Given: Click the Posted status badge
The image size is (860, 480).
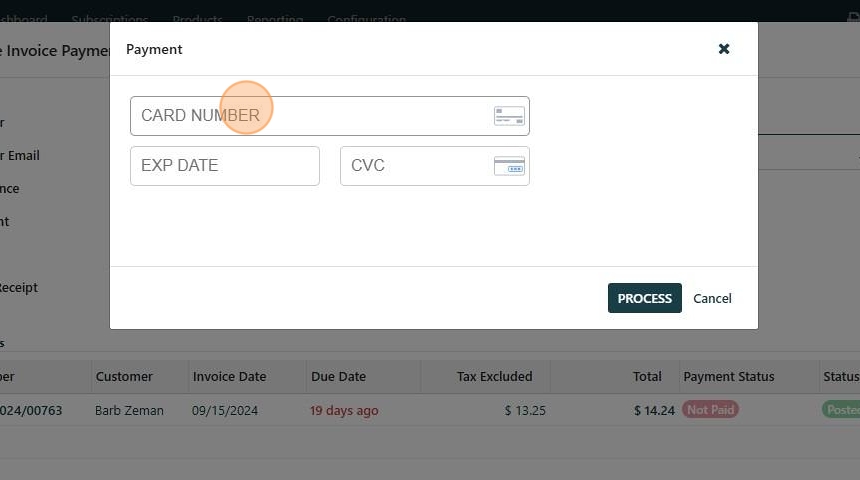Looking at the screenshot, I should pyautogui.click(x=841, y=410).
